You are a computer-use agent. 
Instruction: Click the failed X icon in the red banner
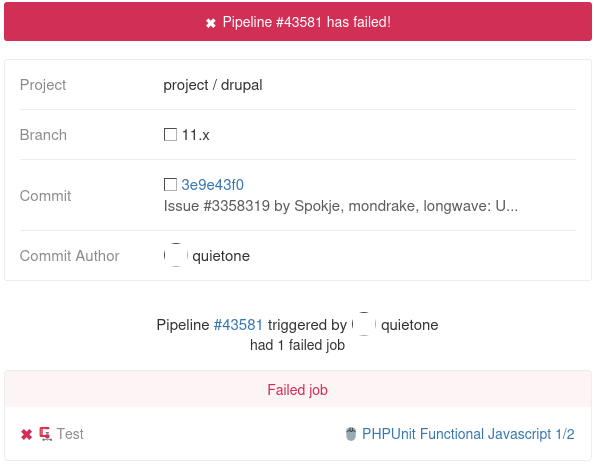click(x=211, y=23)
